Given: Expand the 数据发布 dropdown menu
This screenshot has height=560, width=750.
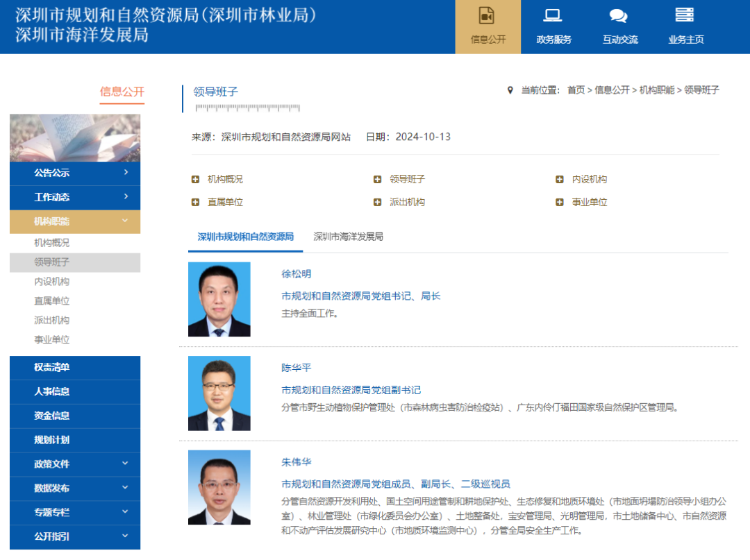Looking at the screenshot, I should pos(126,488).
